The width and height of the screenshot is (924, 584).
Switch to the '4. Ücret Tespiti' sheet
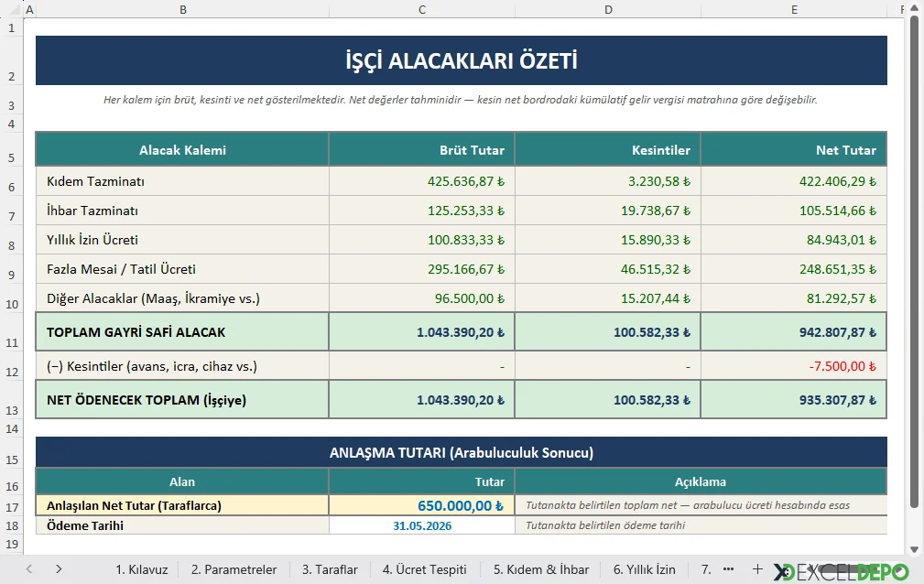point(424,568)
